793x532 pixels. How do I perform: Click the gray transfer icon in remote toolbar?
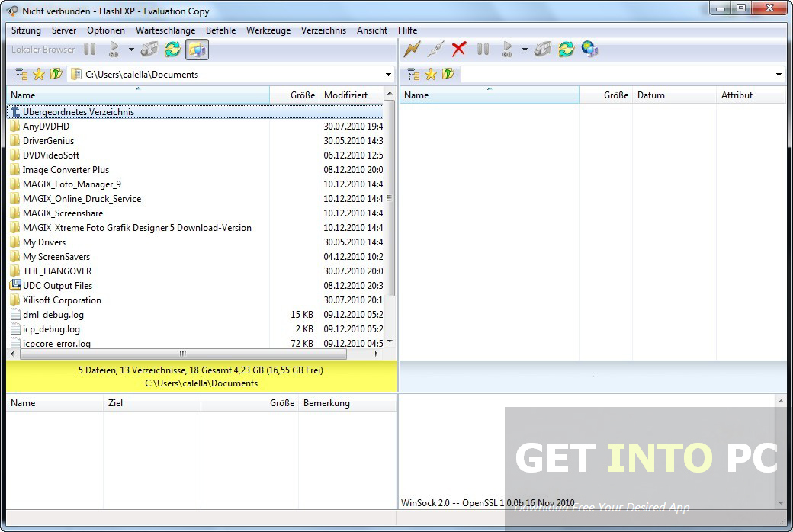(x=543, y=49)
